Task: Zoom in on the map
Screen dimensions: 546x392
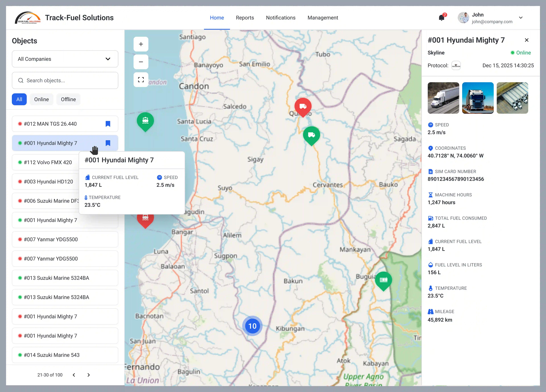Action: tap(141, 44)
